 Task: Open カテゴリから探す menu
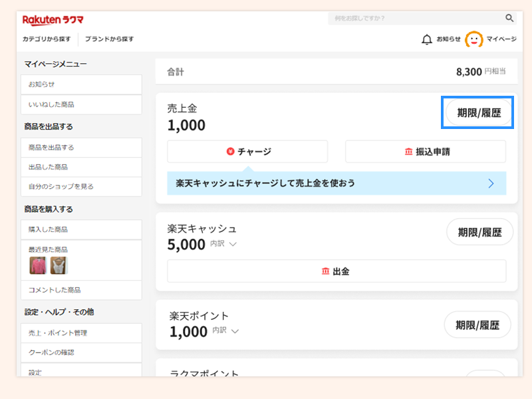click(x=47, y=39)
